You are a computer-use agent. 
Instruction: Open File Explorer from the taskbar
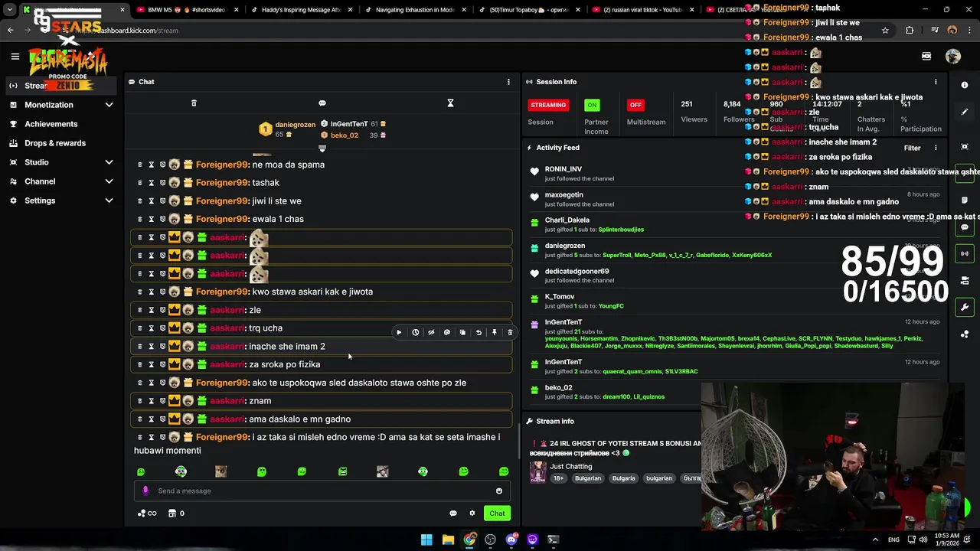click(448, 540)
